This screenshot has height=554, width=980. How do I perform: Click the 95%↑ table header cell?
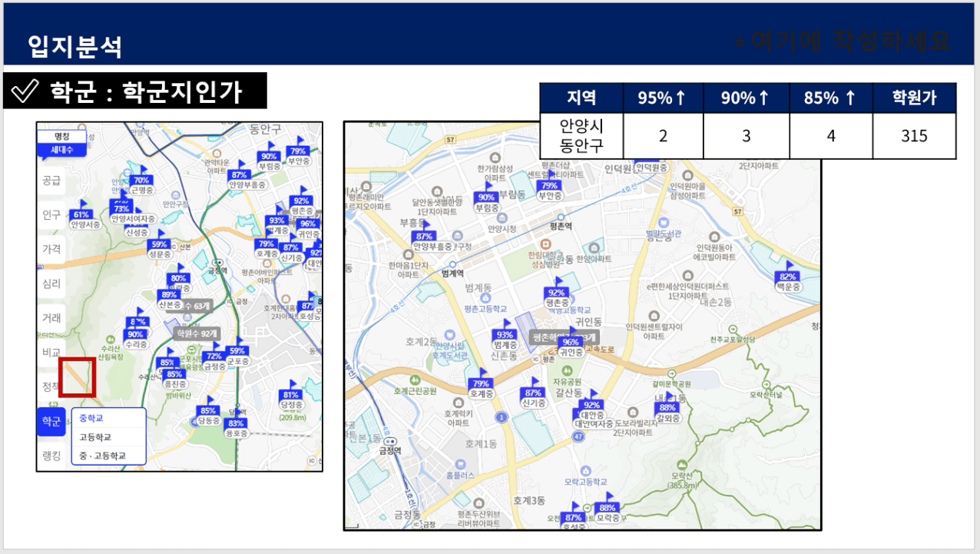664,98
